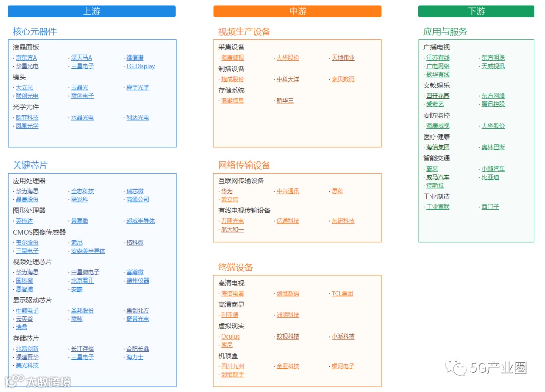Click the green 下游 header bar

coord(476,11)
